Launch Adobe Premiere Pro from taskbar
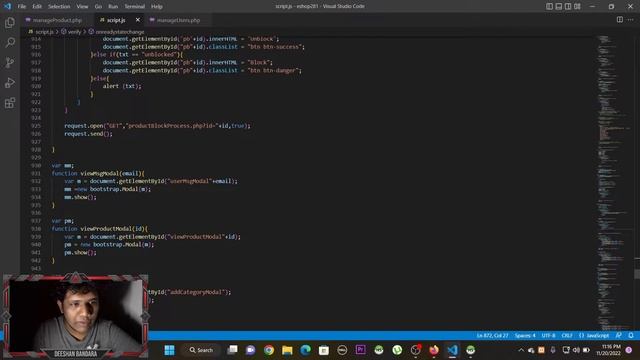Screen dimensions: 640x360 [360, 350]
